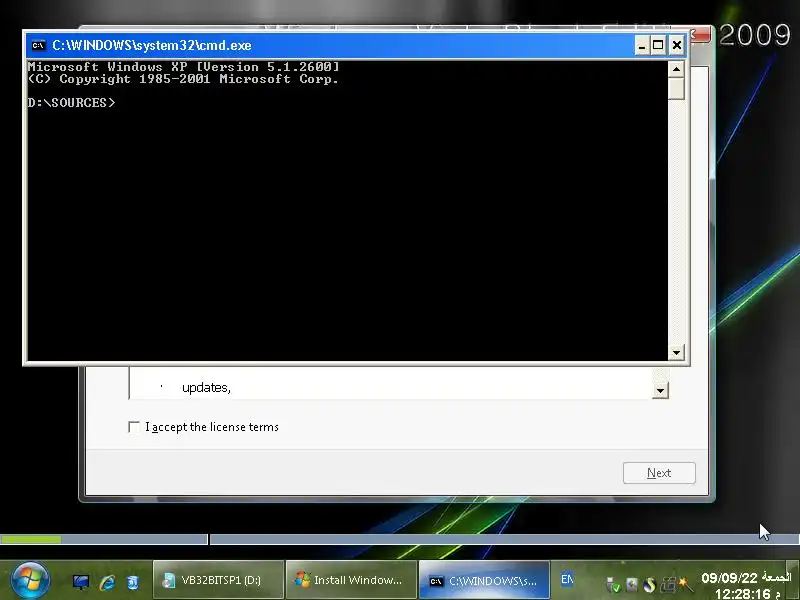800x600 pixels.
Task: Close the cmd.exe window
Action: [x=677, y=45]
